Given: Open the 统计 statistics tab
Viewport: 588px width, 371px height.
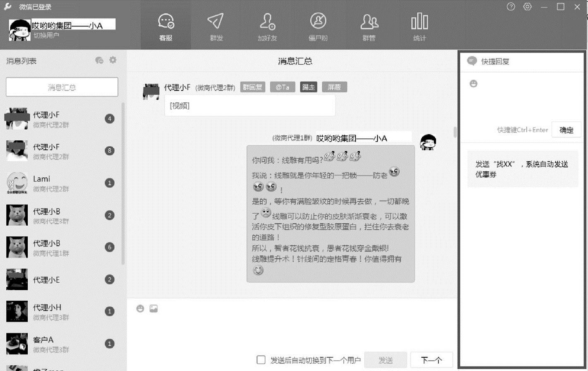Looking at the screenshot, I should 419,27.
